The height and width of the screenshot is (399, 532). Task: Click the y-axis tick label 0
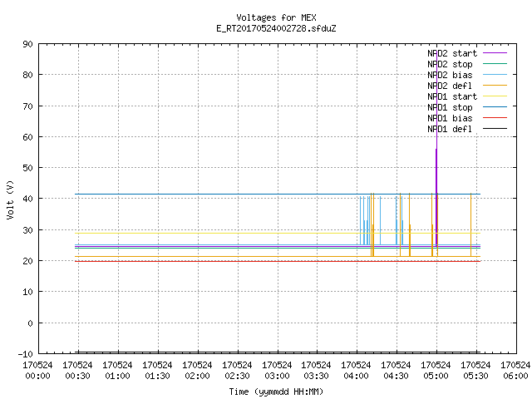point(30,323)
